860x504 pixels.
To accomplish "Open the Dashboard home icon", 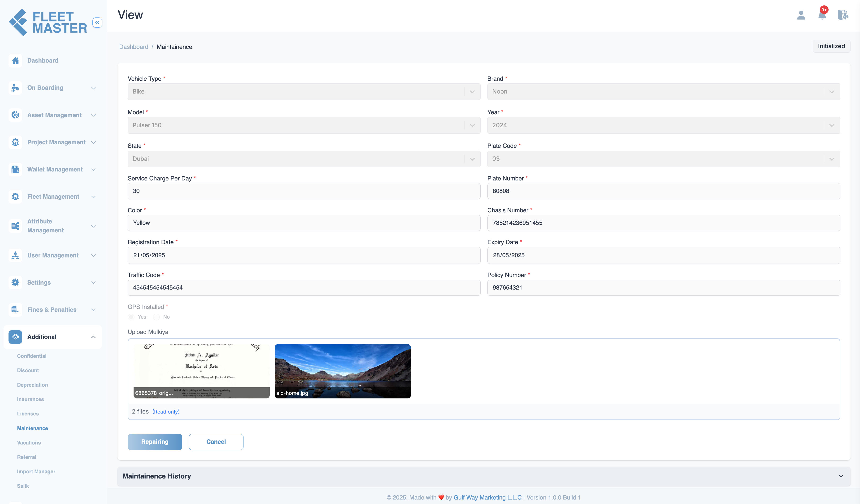I will coord(15,61).
